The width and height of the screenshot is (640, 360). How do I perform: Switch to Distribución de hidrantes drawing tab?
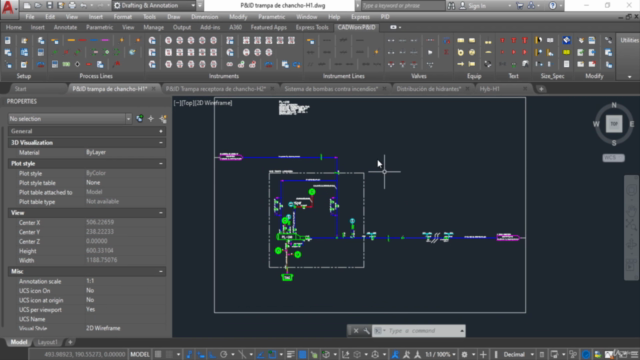point(429,89)
